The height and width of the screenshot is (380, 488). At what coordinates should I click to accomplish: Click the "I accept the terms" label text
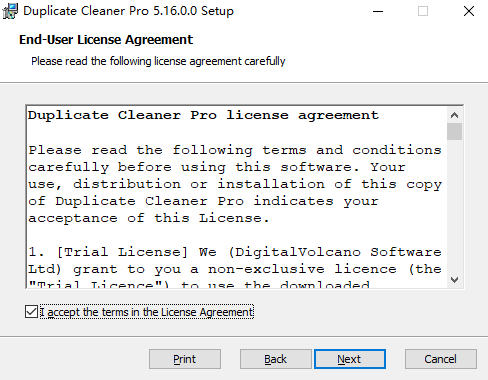click(x=147, y=312)
